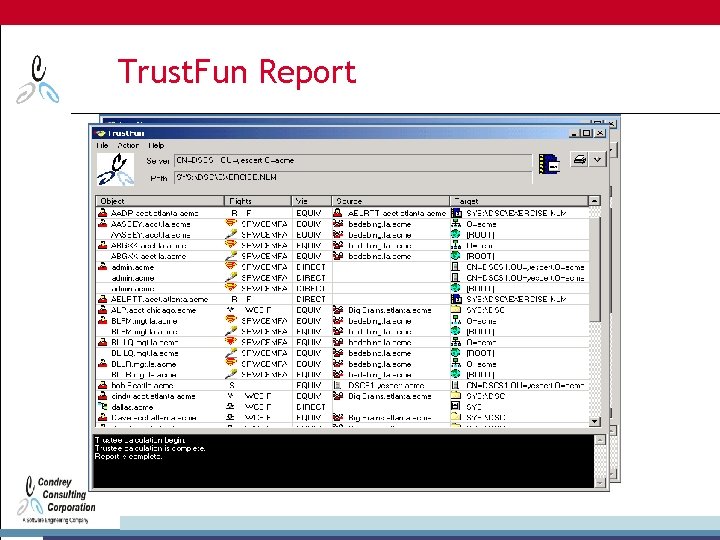The width and height of the screenshot is (720, 540).
Task: Sort by the Source column header
Action: (390, 201)
